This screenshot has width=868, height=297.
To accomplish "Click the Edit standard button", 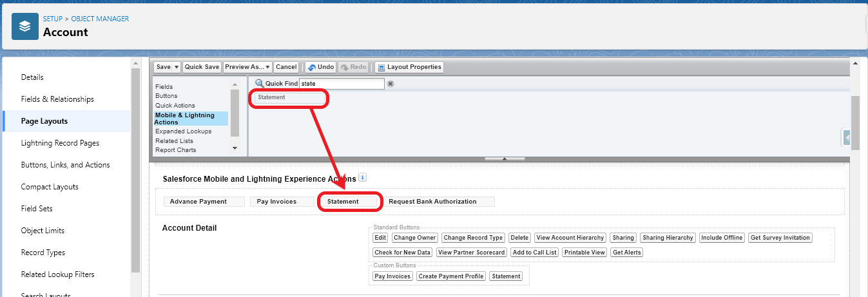I will 380,238.
